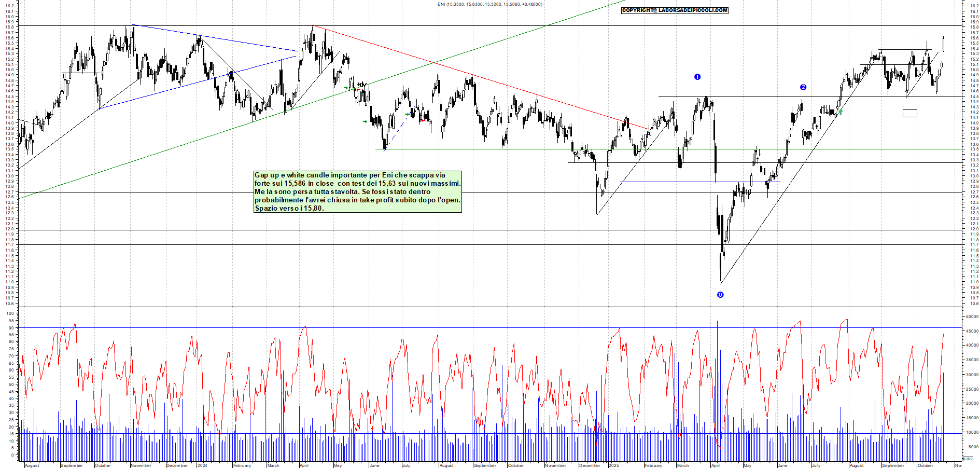Viewport: 980px width, 468px height.
Task: Select the red descending trendline
Action: coord(467,73)
